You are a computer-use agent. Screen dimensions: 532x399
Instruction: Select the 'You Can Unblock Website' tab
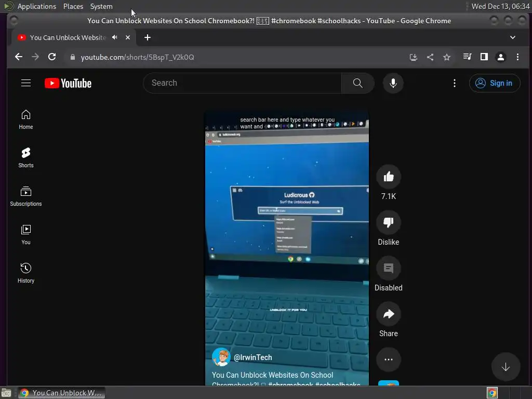74,37
